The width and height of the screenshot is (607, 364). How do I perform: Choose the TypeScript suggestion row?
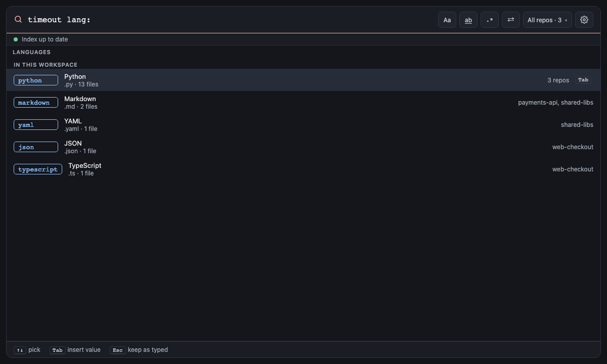(x=303, y=169)
